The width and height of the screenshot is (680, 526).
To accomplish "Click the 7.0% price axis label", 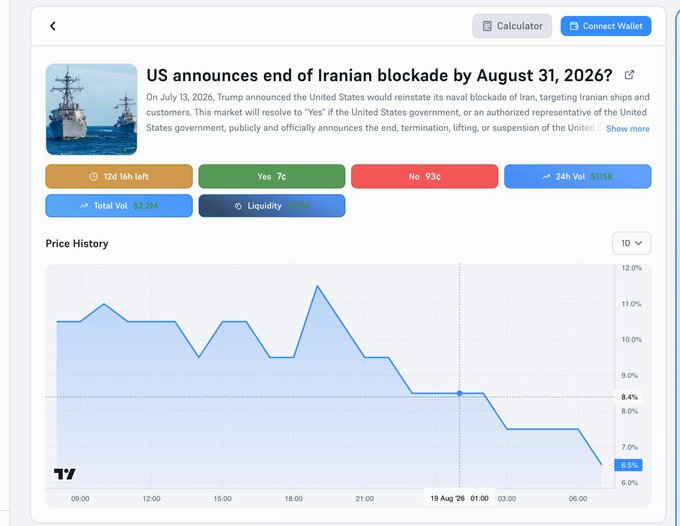I will pyautogui.click(x=630, y=447).
